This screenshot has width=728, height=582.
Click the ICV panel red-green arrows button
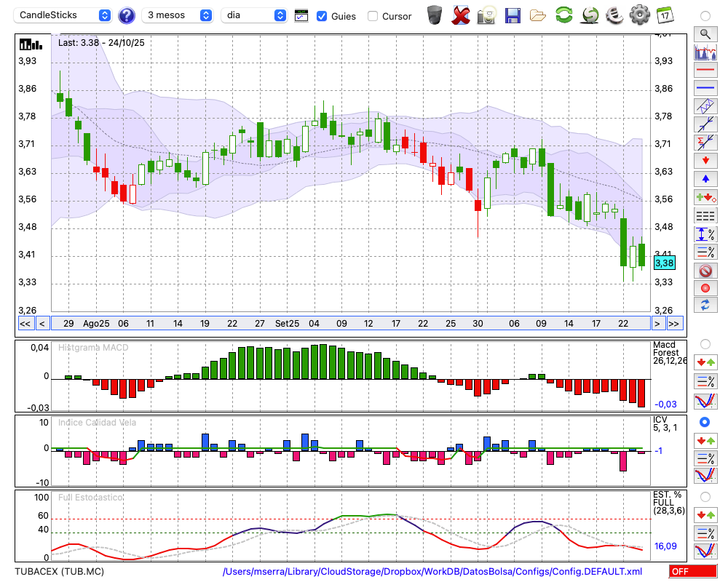pos(705,440)
